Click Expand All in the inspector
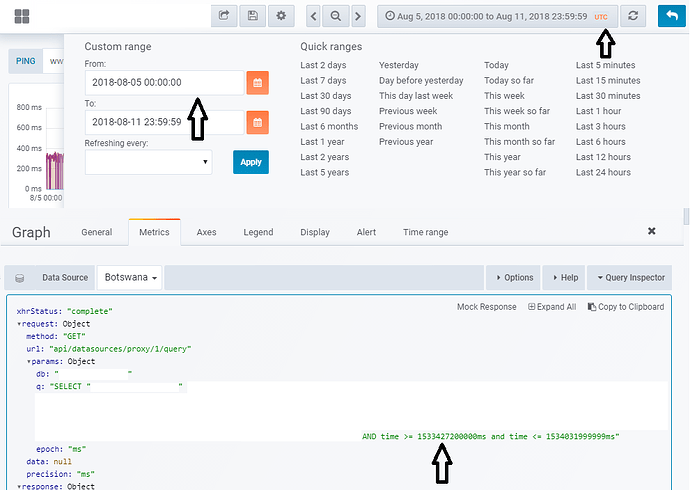Viewport: 690px width, 490px height. tap(552, 307)
